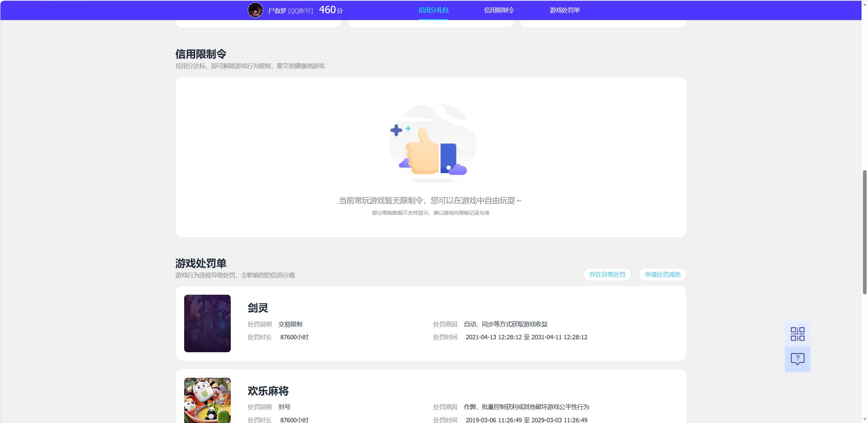Click 87600/小时 duration in 剑灵 card
868x423 pixels.
point(294,337)
